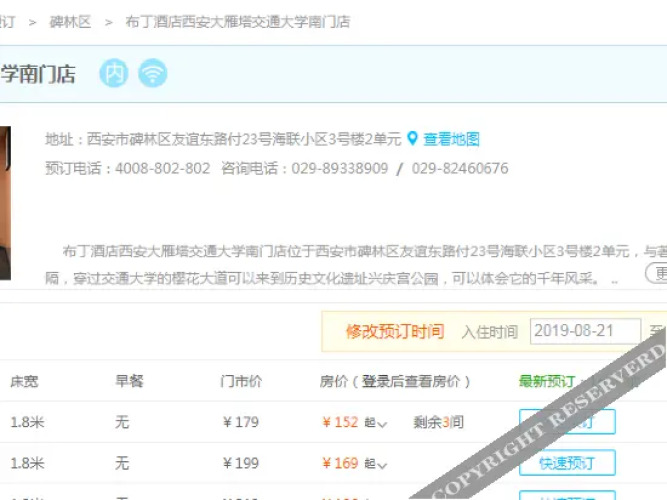This screenshot has width=667, height=500.
Task: Click the WiFi amenity icon
Action: tap(152, 73)
